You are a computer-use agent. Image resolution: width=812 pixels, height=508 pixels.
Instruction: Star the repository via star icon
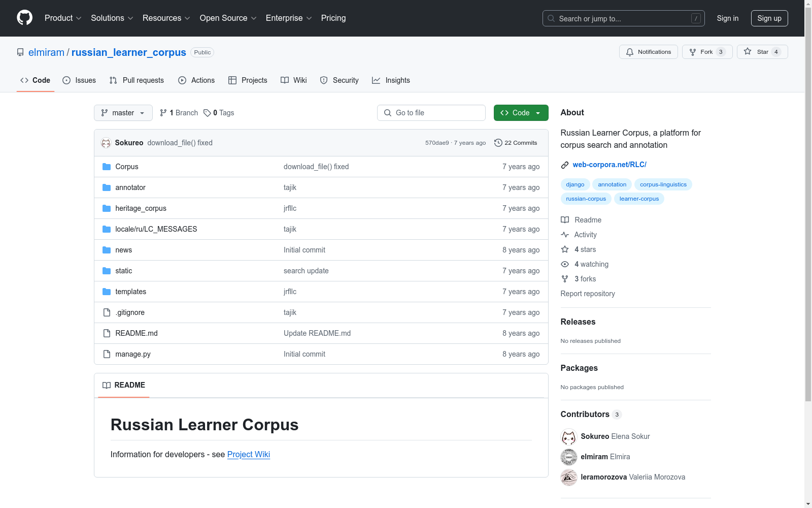(x=748, y=51)
